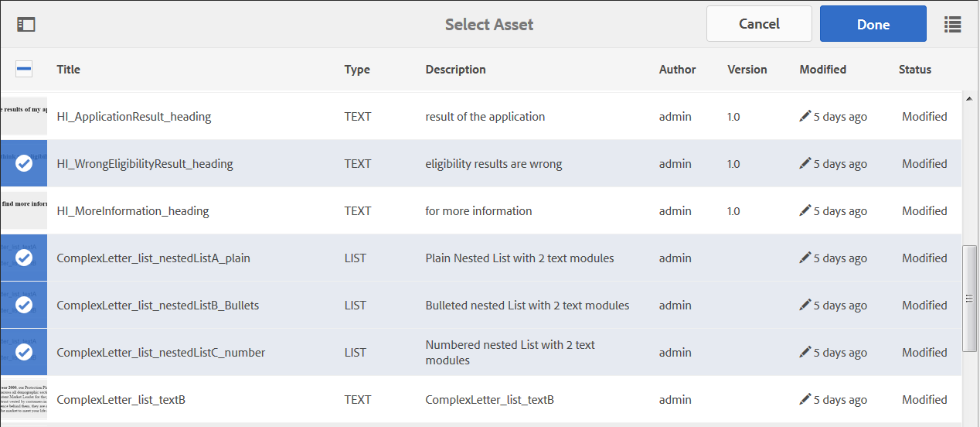Sort by the Title column header

click(x=68, y=70)
